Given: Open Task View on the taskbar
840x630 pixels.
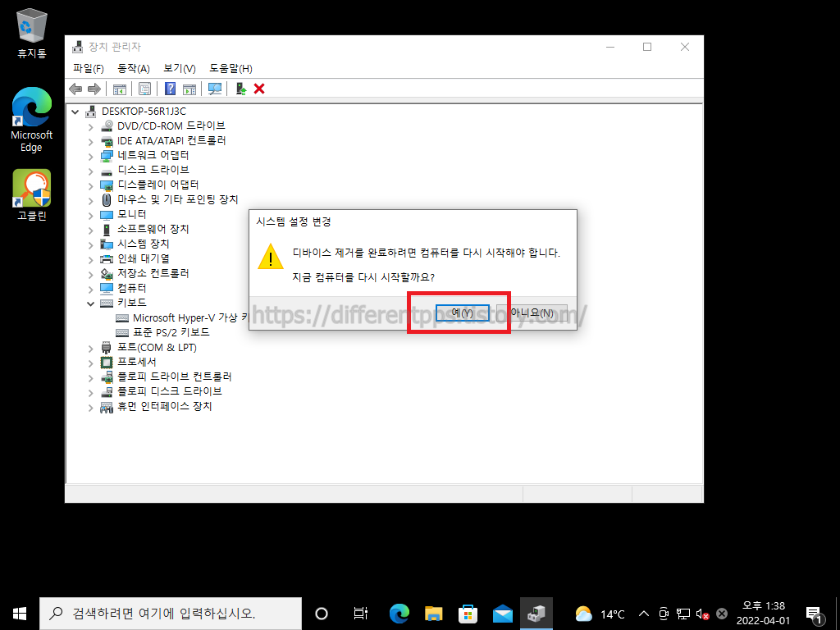Looking at the screenshot, I should click(x=361, y=614).
